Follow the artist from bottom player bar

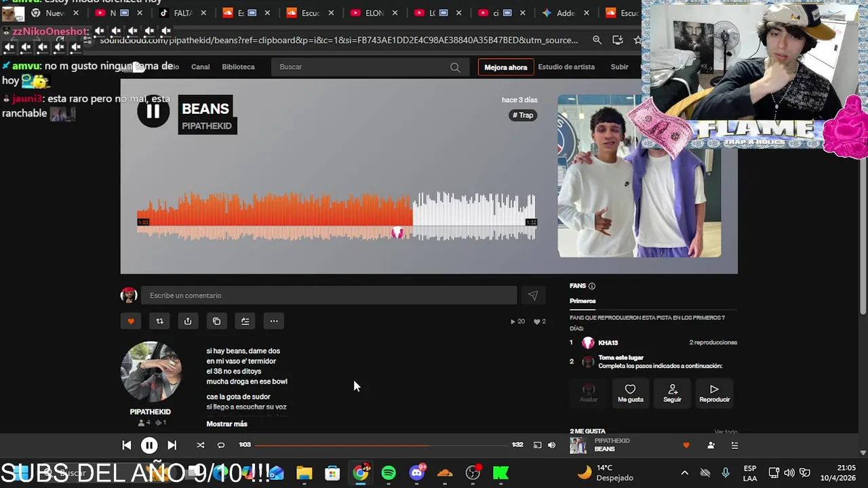[x=711, y=445]
